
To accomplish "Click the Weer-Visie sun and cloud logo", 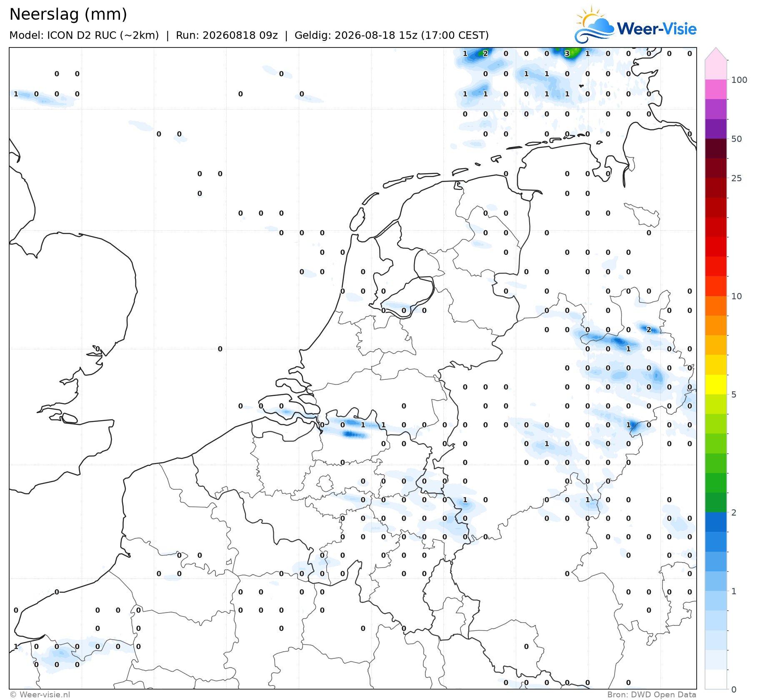I will click(x=595, y=25).
